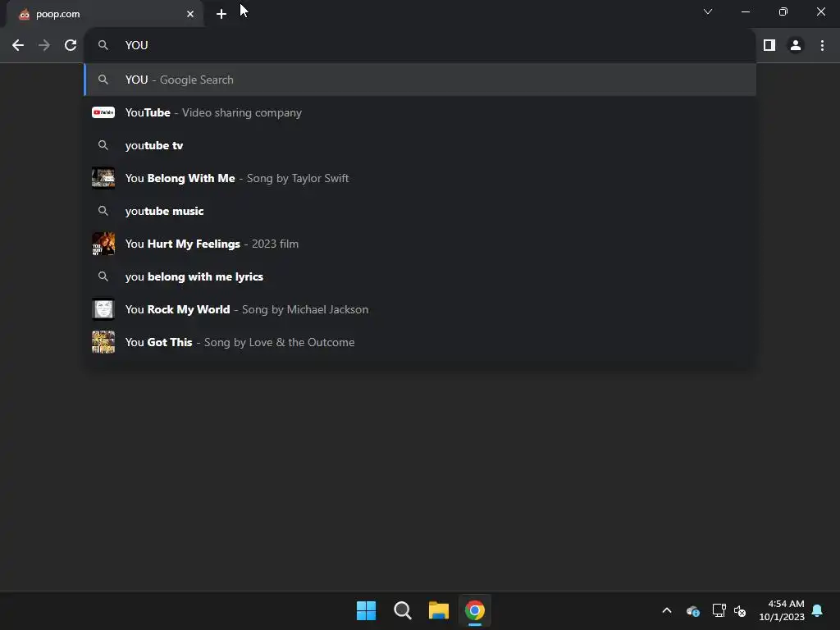Click the YouTube logo icon in suggestions
The width and height of the screenshot is (840, 630).
tap(103, 112)
